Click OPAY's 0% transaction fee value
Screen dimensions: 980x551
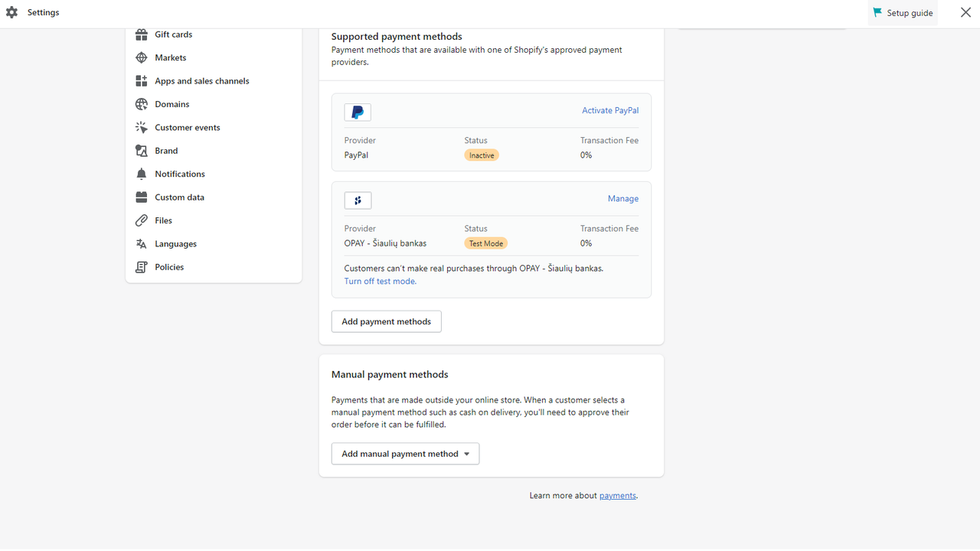[x=586, y=243]
